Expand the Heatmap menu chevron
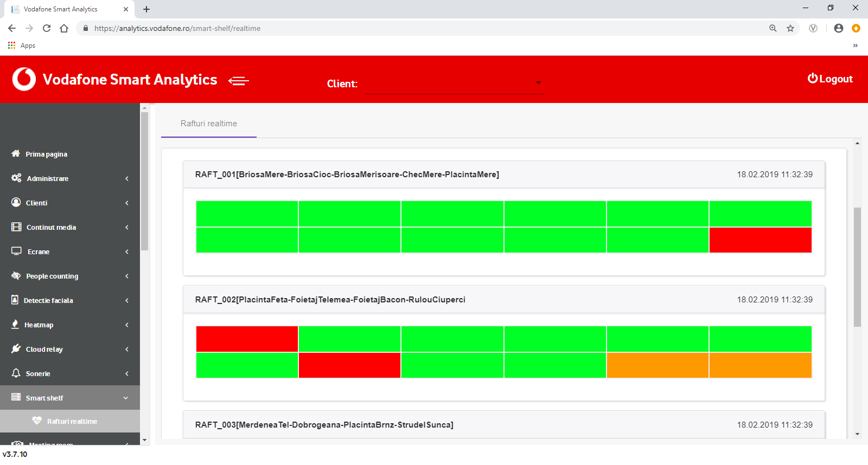Screen dimensions: 868x465 tap(127, 325)
